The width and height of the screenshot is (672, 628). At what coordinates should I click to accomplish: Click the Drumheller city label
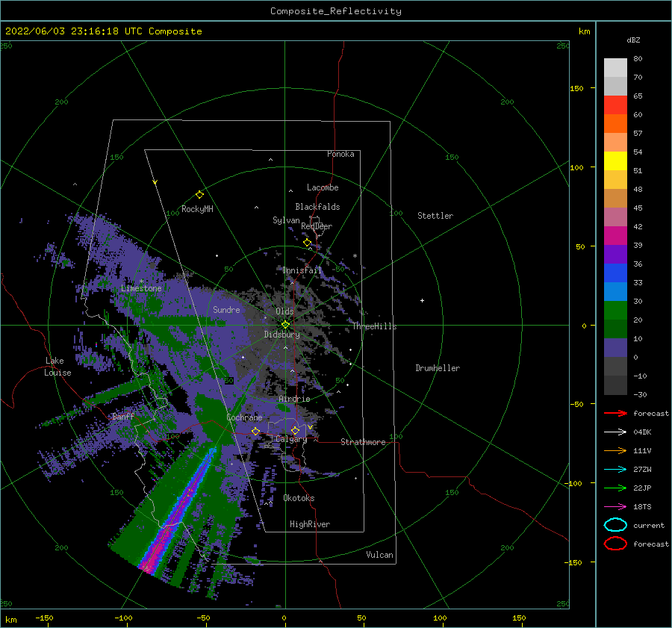click(x=438, y=368)
